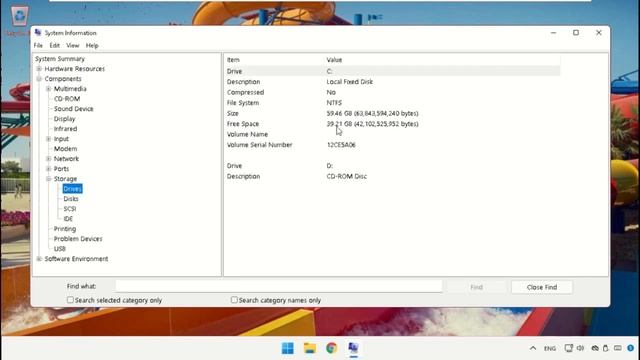Expand Hardware Resources node
This screenshot has width=640, height=360.
click(39, 69)
